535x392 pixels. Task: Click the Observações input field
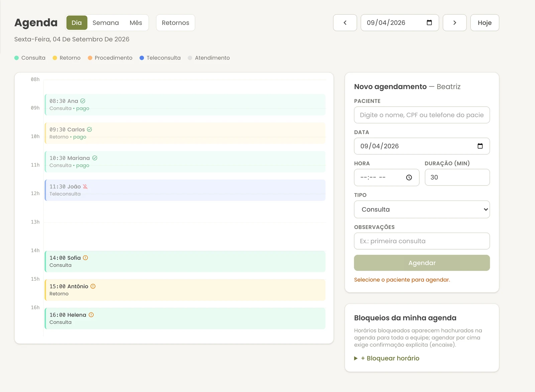(422, 241)
